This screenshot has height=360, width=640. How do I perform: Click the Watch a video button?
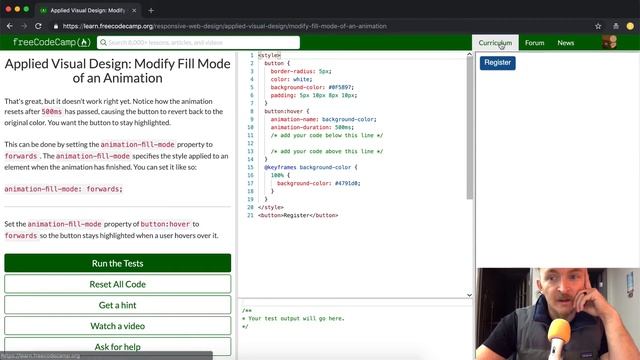[118, 326]
